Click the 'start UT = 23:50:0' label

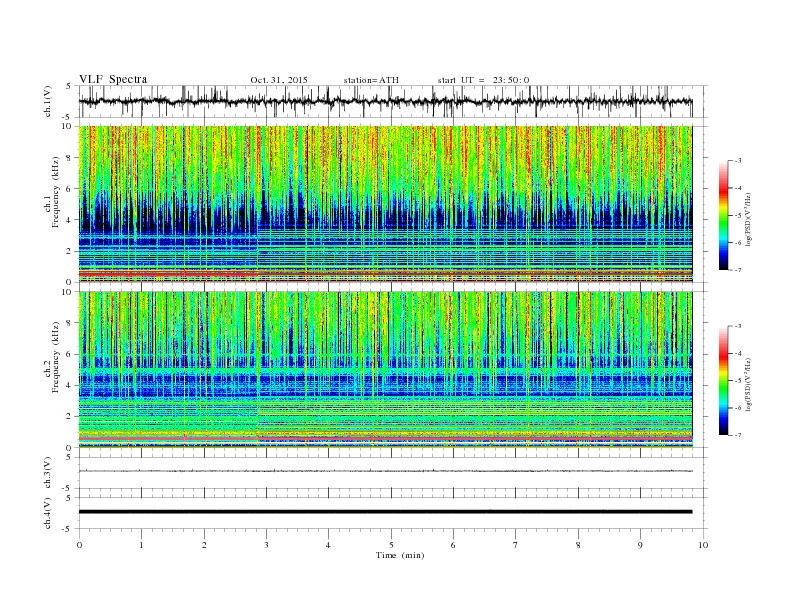483,80
